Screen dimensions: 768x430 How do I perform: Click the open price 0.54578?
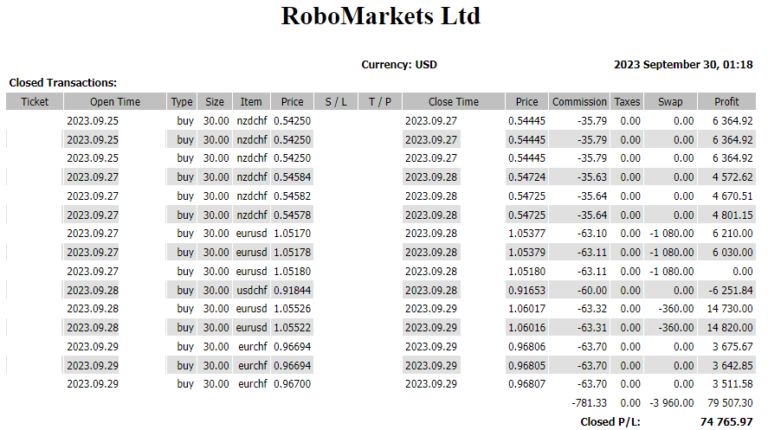click(x=292, y=215)
